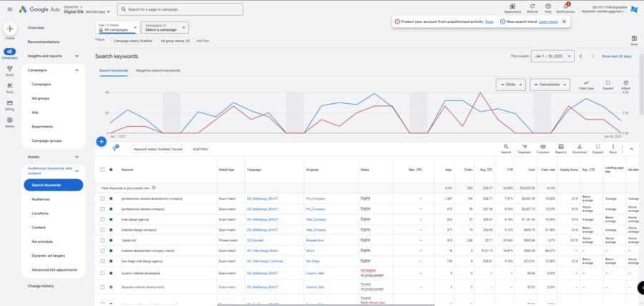Open the DS_Branded campaign link

click(x=255, y=240)
